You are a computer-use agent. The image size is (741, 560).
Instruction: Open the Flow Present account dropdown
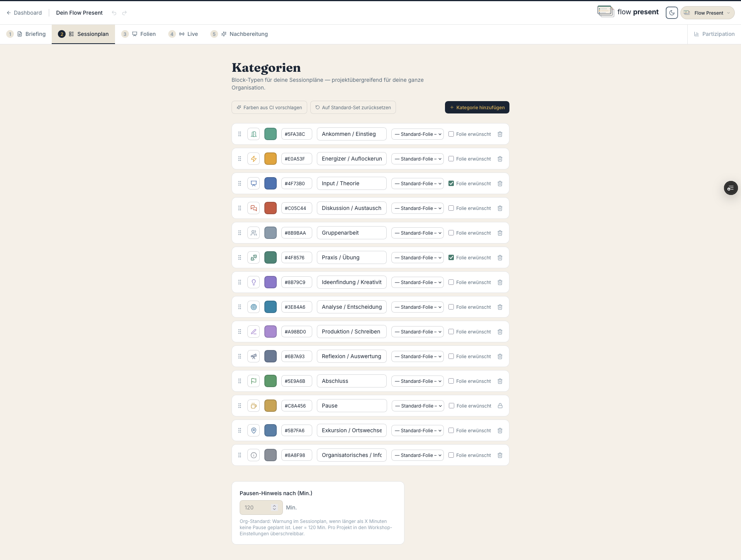pos(707,13)
